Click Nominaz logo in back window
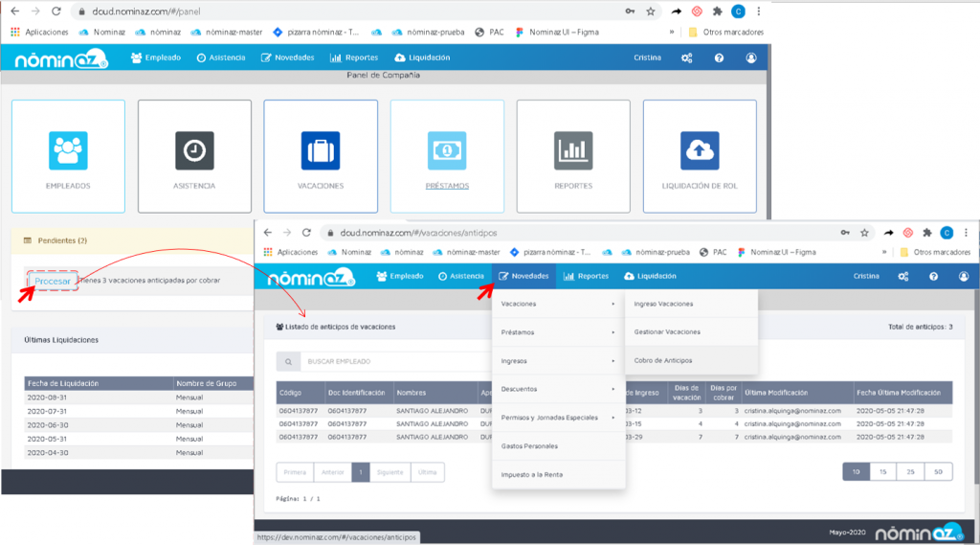 click(x=61, y=58)
